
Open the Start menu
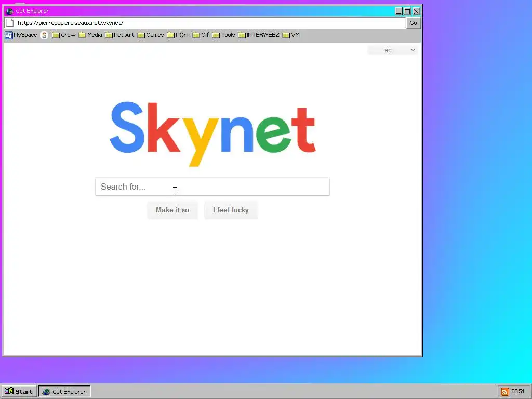click(x=19, y=392)
